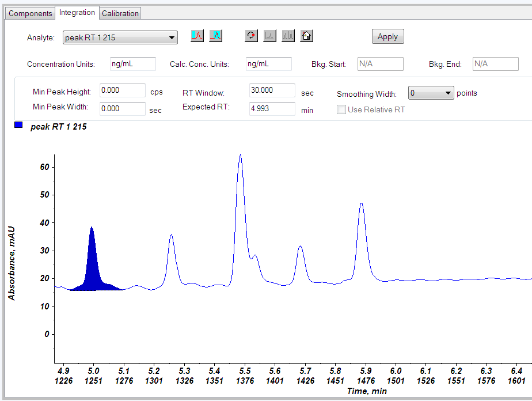Select the set background region icon

(x=197, y=36)
